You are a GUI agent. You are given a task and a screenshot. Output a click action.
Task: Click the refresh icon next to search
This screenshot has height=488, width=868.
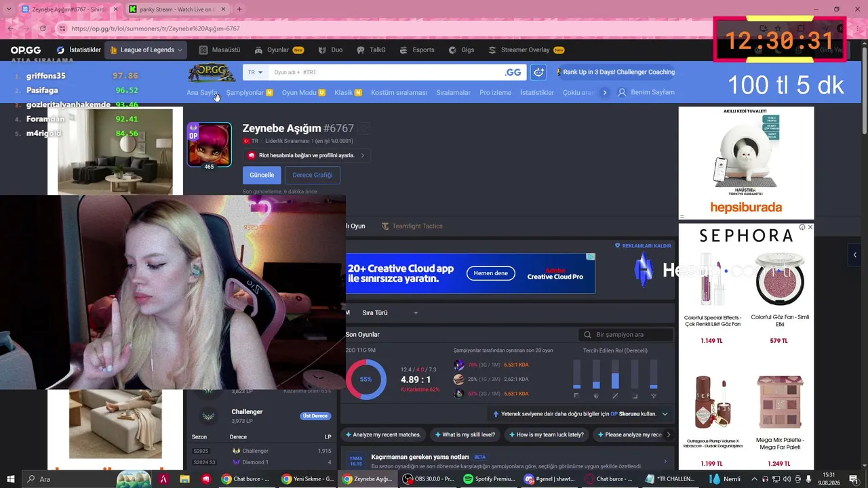click(538, 73)
